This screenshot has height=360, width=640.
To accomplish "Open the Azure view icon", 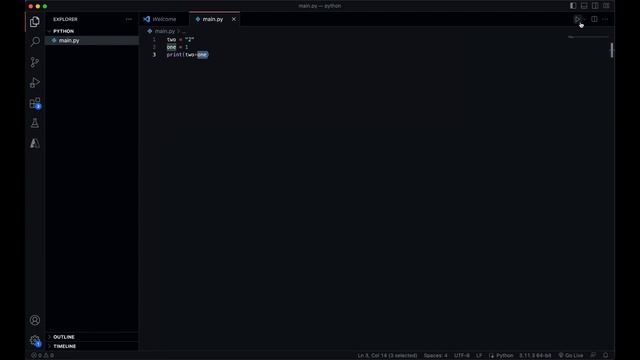I will click(35, 143).
